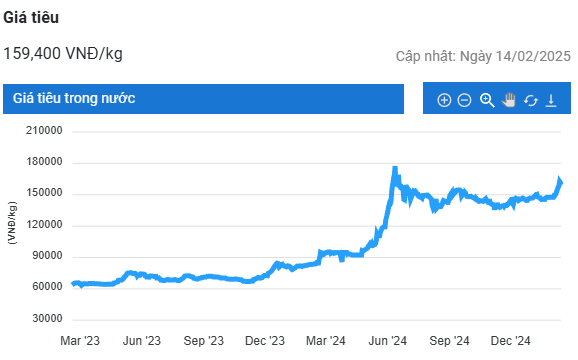Click the Sep '23 x-axis label
Image resolution: width=578 pixels, height=360 pixels.
coord(203,341)
